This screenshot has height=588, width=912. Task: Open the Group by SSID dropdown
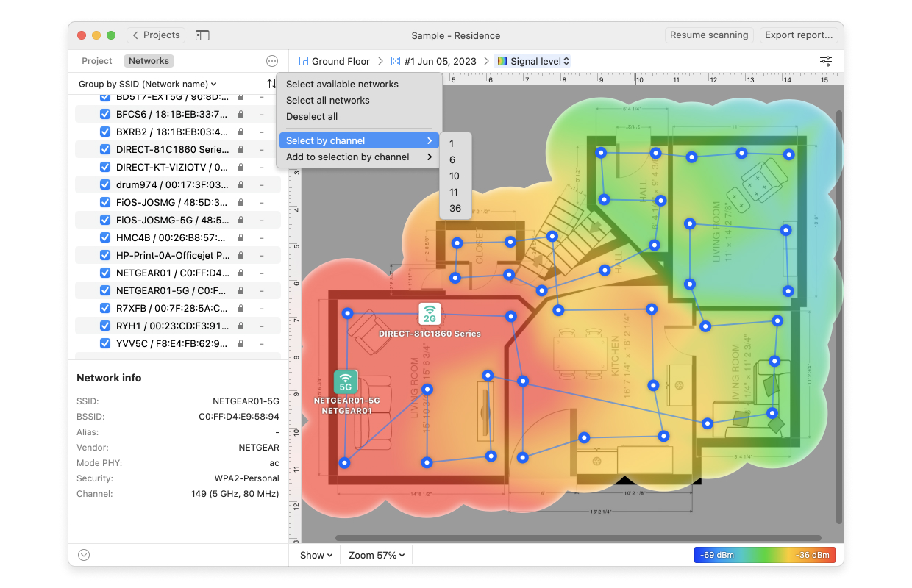point(148,85)
